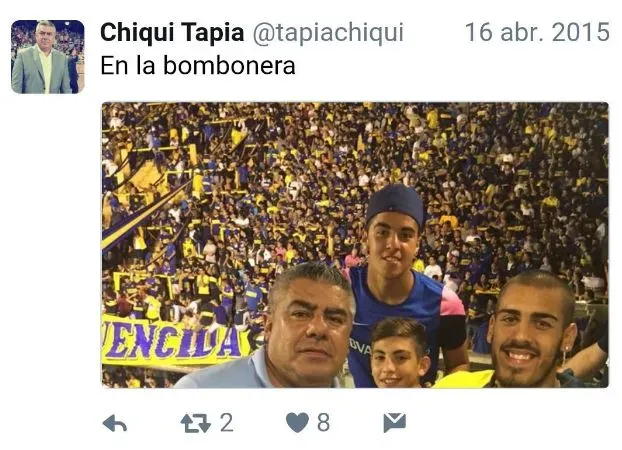622x450 pixels.
Task: Send tweet via direct message envelope icon
Action: point(395,422)
